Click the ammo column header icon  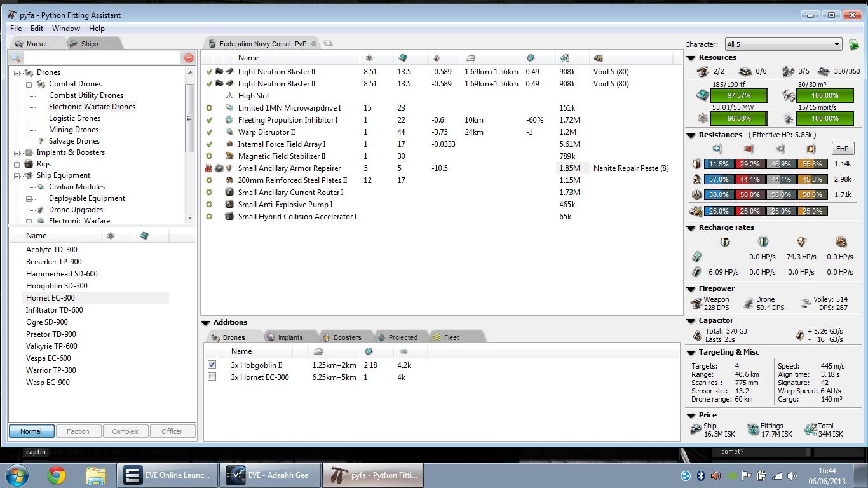[598, 58]
